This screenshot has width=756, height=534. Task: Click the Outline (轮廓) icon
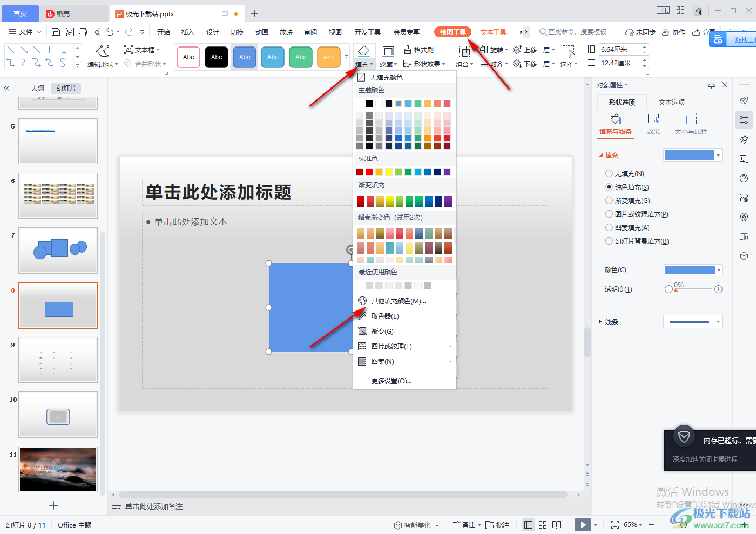click(388, 51)
